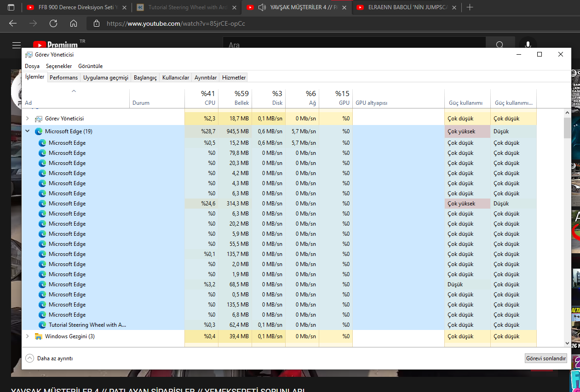Screen dimensions: 580x392
Task: Switch to FFB 900 Derece Direksiyon Seti browser tab
Action: click(x=76, y=7)
